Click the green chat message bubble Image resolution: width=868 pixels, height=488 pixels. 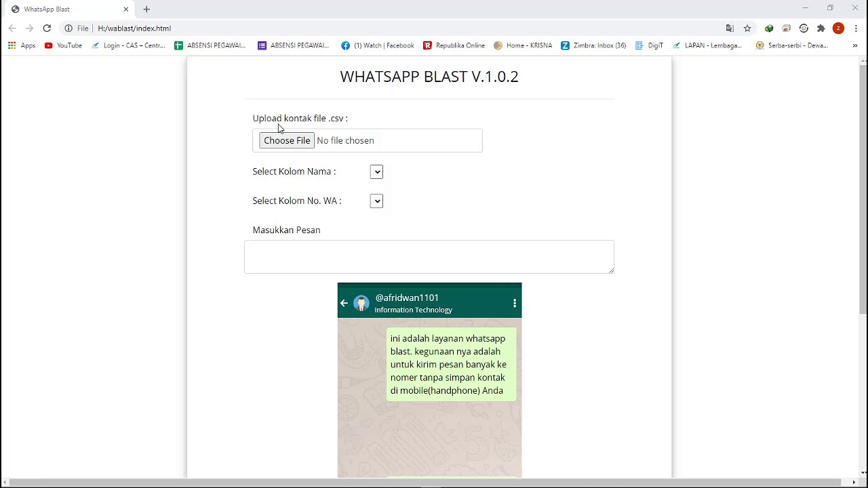(451, 365)
